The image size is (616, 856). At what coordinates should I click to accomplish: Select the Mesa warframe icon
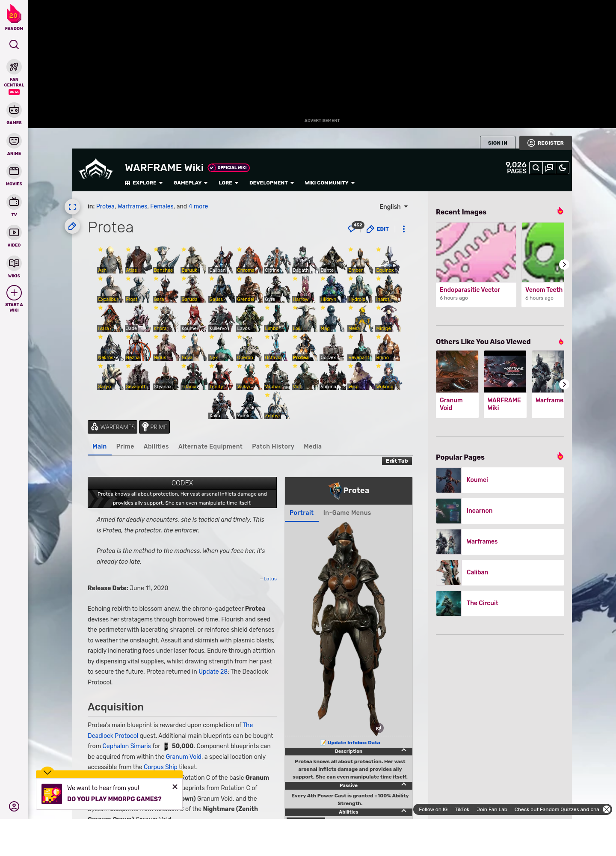tap(361, 318)
